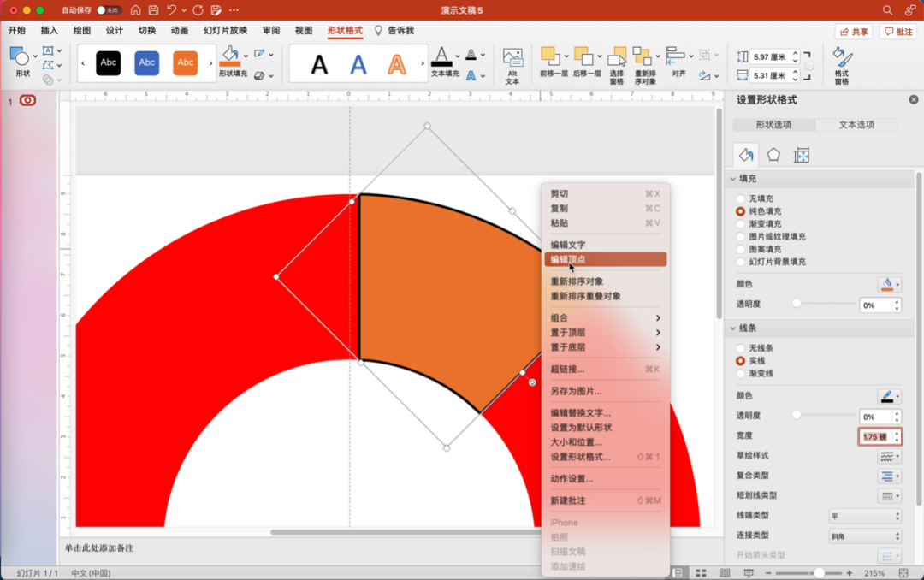
Task: Apply the black Abc shape style
Action: point(109,62)
